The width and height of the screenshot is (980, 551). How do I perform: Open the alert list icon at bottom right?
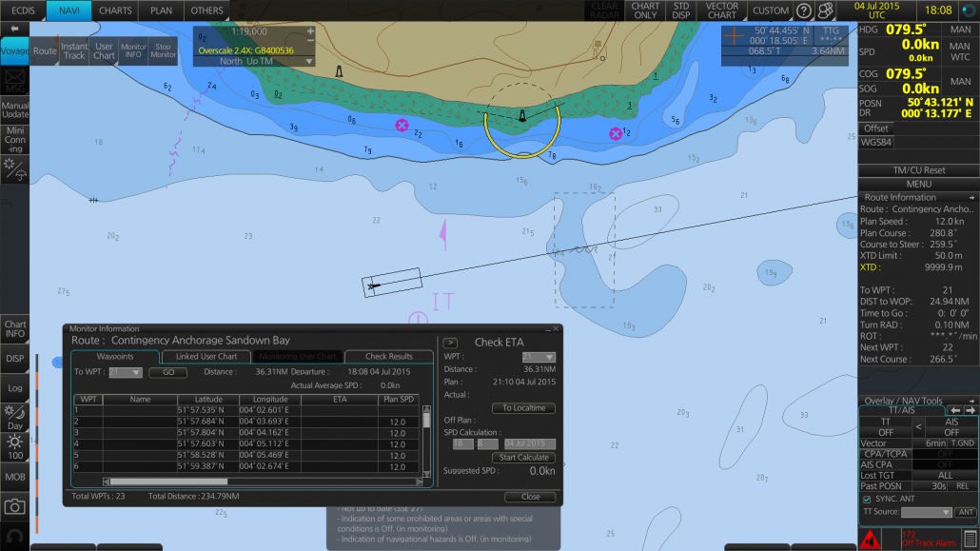point(970,540)
